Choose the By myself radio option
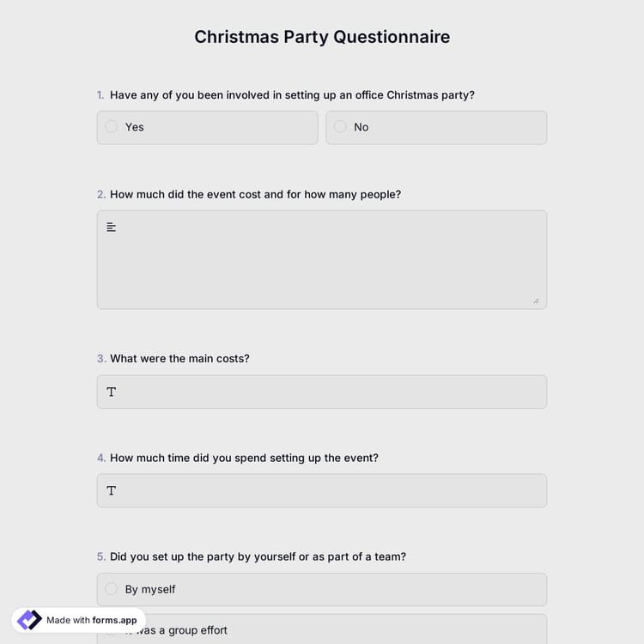The height and width of the screenshot is (644, 644). pyautogui.click(x=112, y=589)
